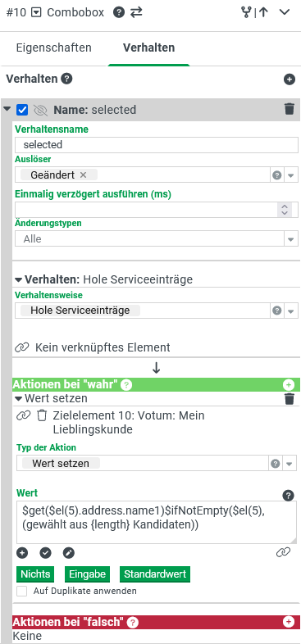Screen dimensions: 301x644
Task: Add an action to 'falsch' section
Action: 289,622
